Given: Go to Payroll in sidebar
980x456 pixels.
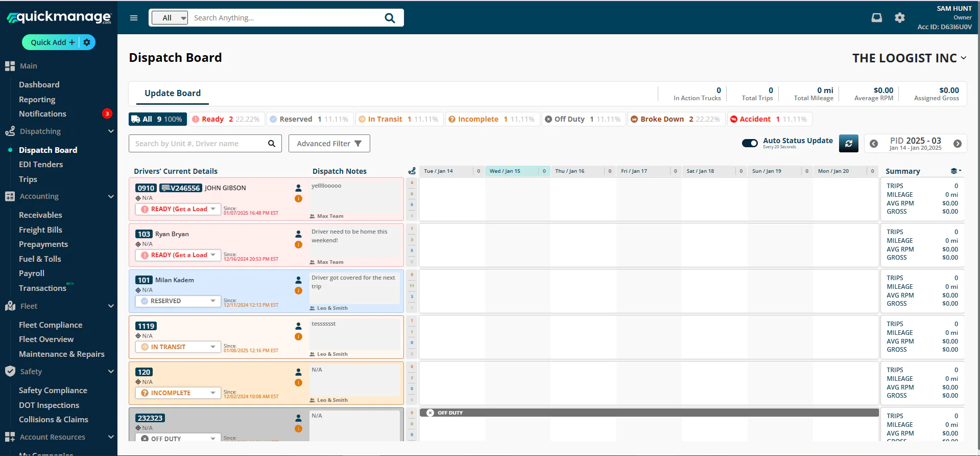Looking at the screenshot, I should (x=32, y=273).
